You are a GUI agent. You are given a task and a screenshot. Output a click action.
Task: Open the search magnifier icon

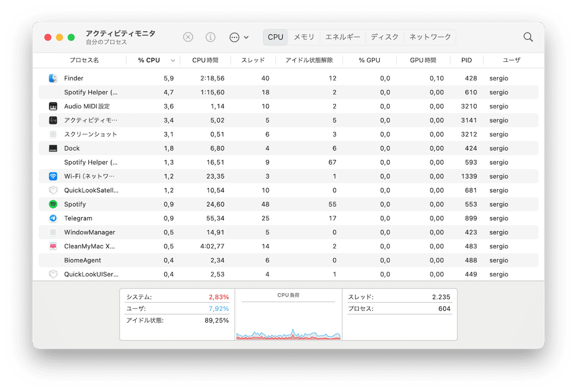pyautogui.click(x=528, y=37)
